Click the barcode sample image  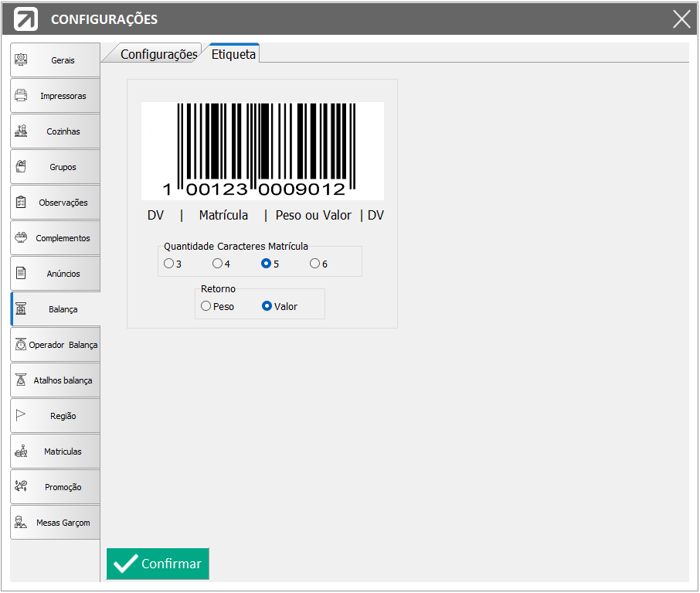(x=263, y=151)
